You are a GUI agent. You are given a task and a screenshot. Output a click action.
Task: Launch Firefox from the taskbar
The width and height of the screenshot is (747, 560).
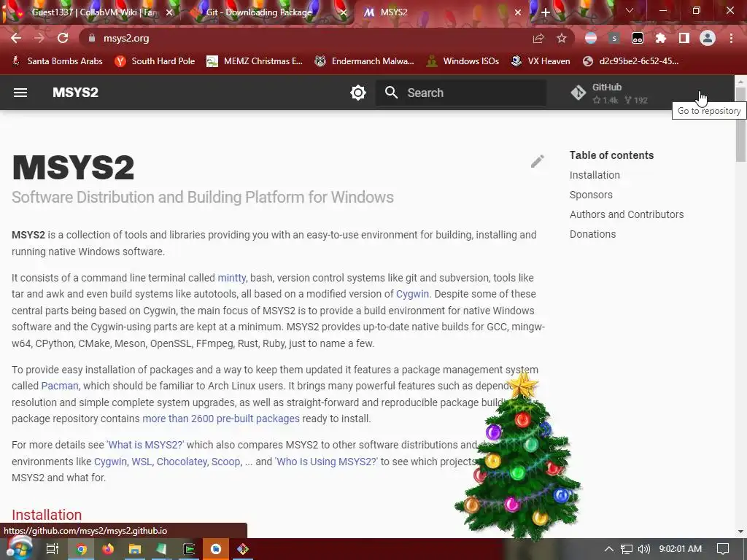tap(108, 549)
